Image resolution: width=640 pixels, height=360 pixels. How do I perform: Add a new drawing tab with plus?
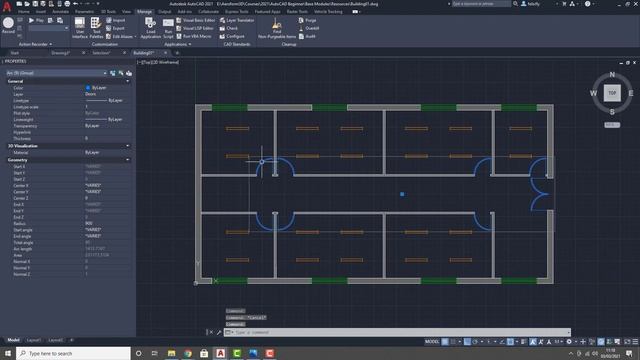pyautogui.click(x=177, y=53)
